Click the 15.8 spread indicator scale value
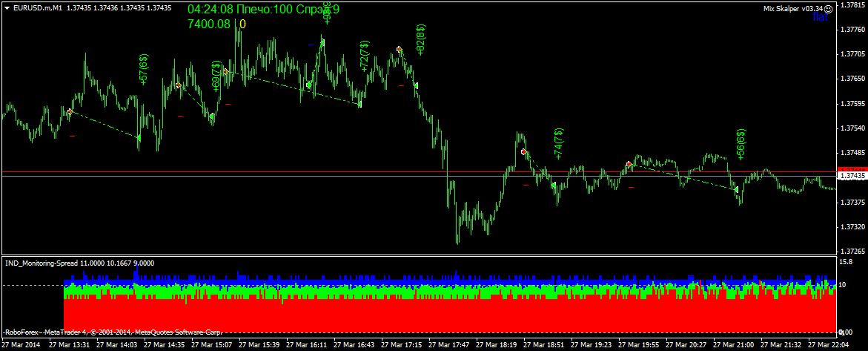This screenshot has height=351, width=868. click(x=847, y=262)
